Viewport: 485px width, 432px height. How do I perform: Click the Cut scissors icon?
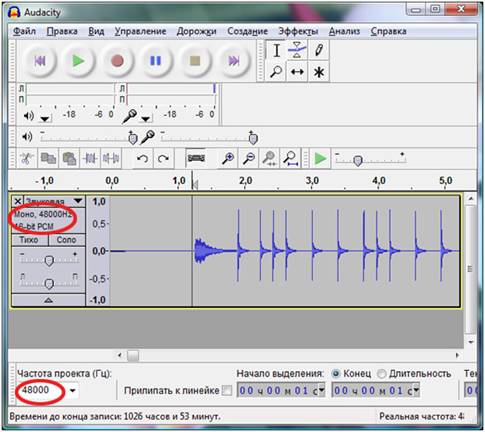click(x=26, y=158)
